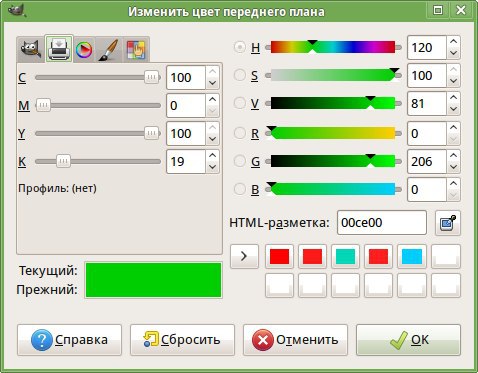Switch to the color wheel tab

pyautogui.click(x=84, y=50)
